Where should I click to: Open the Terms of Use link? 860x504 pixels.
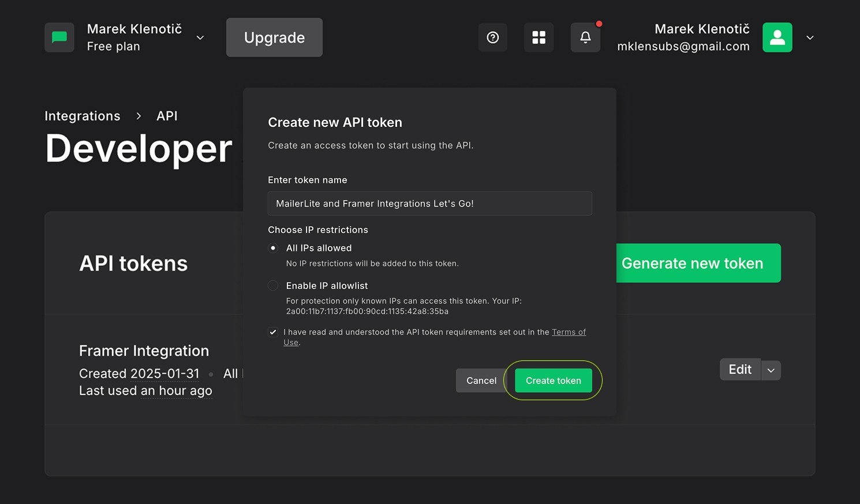click(569, 332)
